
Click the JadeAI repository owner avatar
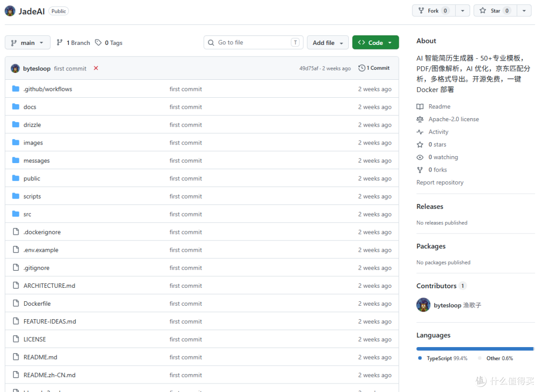click(x=10, y=11)
